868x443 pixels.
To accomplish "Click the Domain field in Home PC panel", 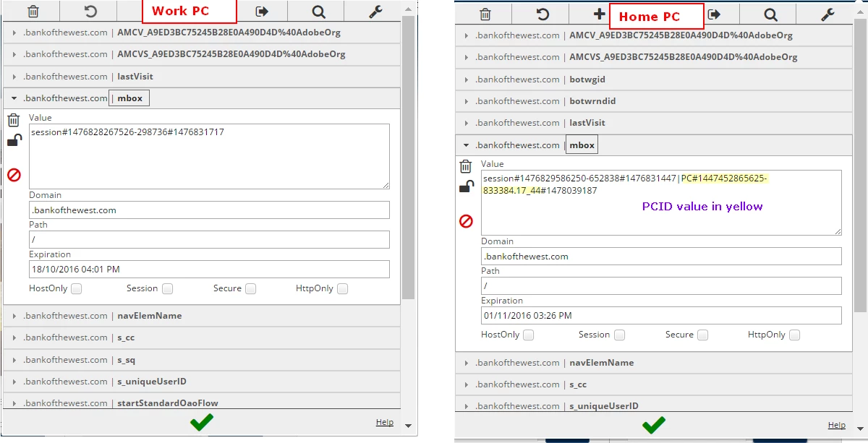I will 661,257.
